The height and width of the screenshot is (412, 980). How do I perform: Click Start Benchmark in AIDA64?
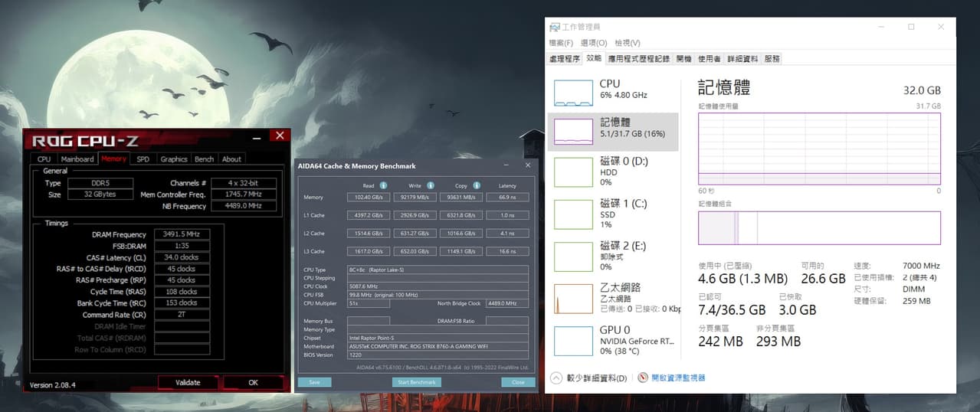point(417,382)
